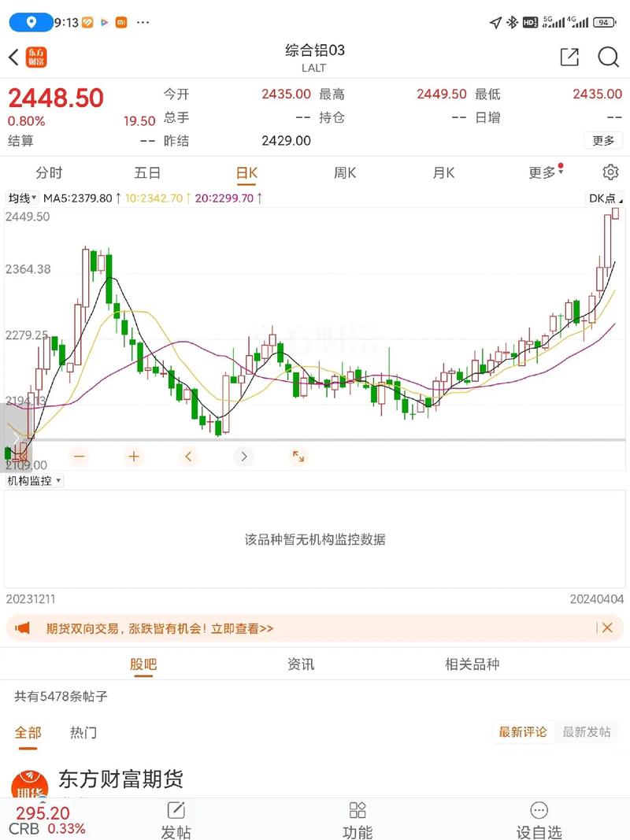Switch sorting to 最新发帖
This screenshot has height=840, width=630.
point(587,732)
